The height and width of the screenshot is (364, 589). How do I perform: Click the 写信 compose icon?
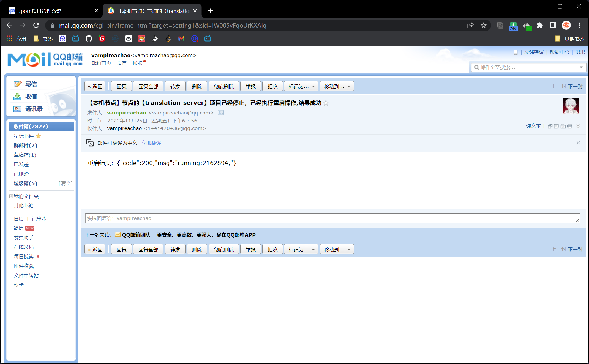[x=18, y=84]
